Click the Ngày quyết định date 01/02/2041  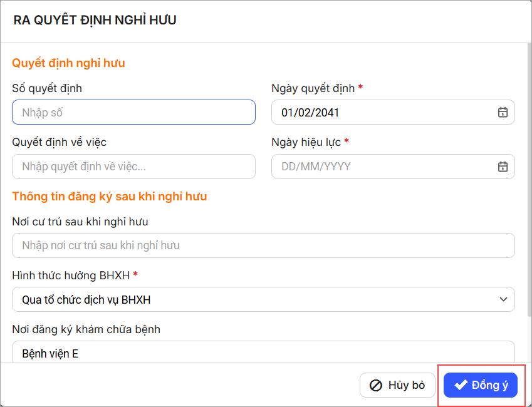point(393,112)
